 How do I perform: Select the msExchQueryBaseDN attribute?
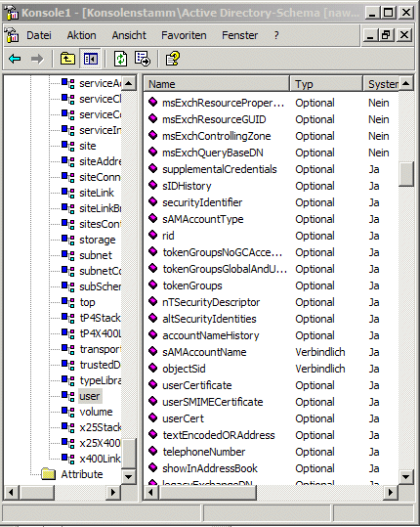point(213,153)
